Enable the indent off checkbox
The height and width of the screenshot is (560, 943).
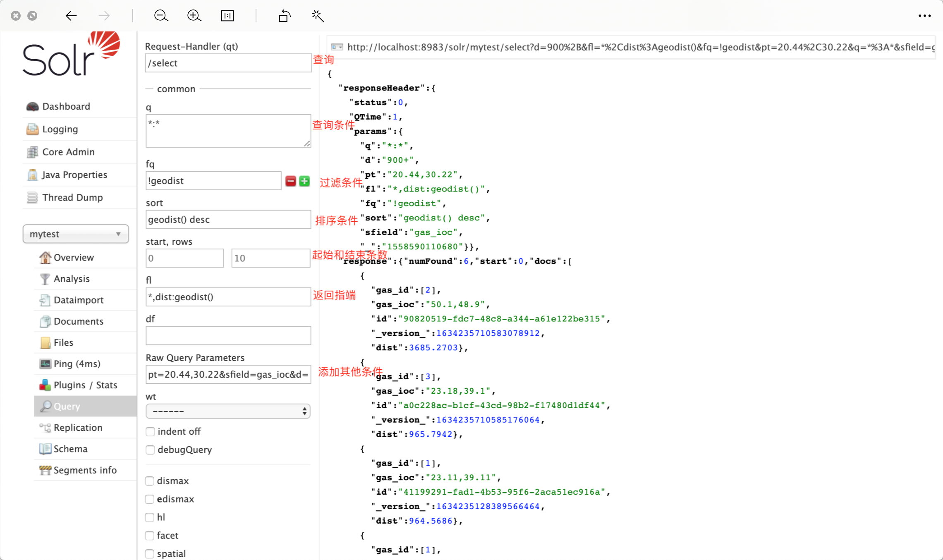(x=150, y=431)
